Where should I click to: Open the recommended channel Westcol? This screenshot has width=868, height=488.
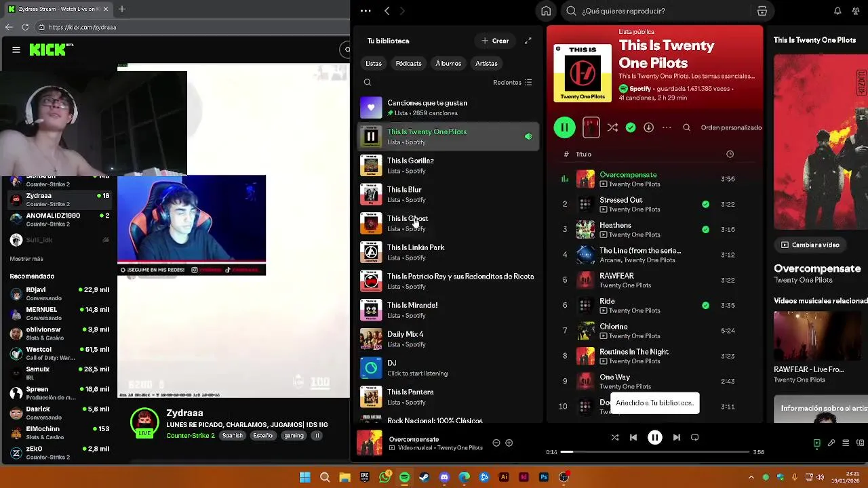click(x=59, y=353)
